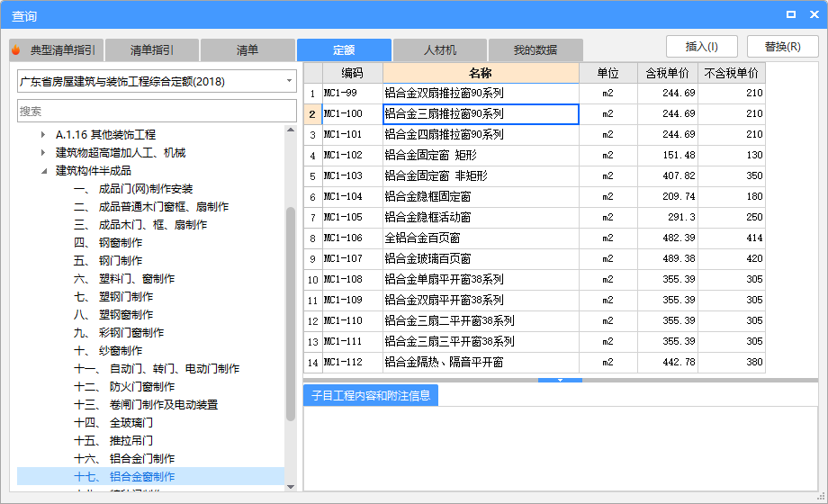This screenshot has height=504, width=828.
Task: Select row MC1-99 铝合金双扇推拉窗90系列
Action: tap(535, 93)
